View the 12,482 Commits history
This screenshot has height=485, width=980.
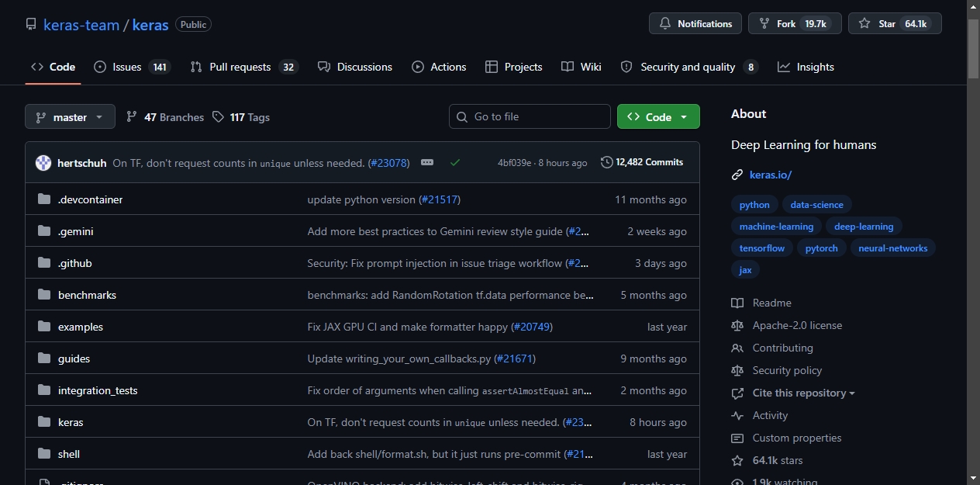pos(642,162)
